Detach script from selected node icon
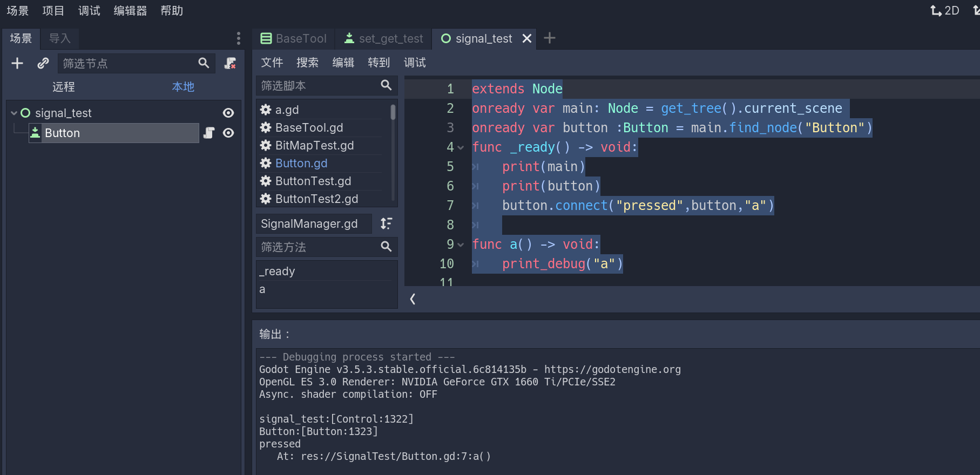Screen dimensions: 980x475 pos(231,63)
